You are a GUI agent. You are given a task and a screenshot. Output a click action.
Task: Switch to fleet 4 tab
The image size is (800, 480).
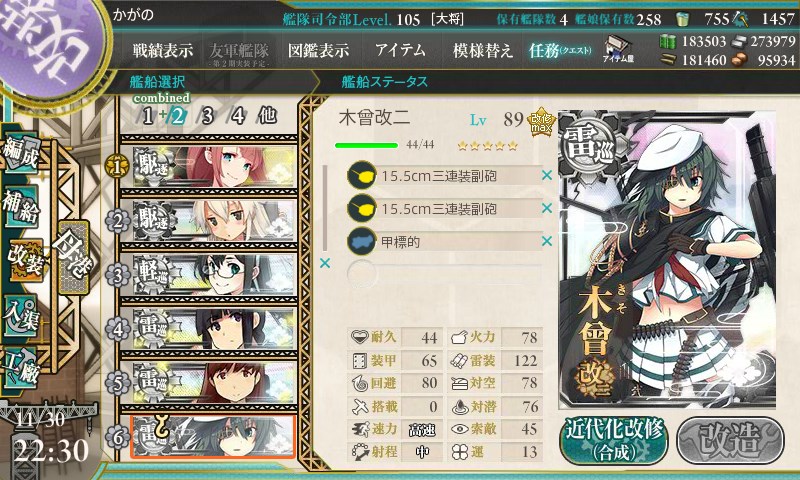[x=238, y=116]
